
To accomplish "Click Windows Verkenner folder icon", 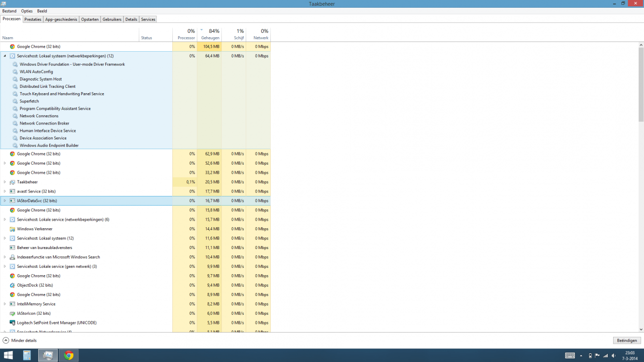I will pos(13,229).
